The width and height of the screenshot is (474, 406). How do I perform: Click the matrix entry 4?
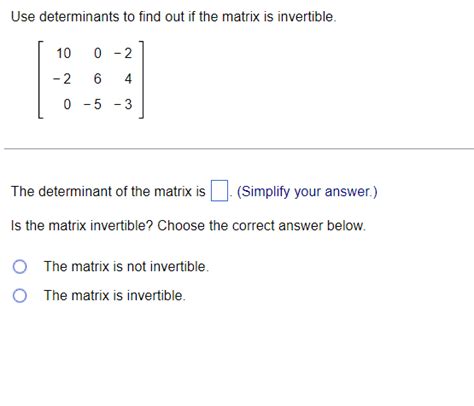click(x=128, y=79)
